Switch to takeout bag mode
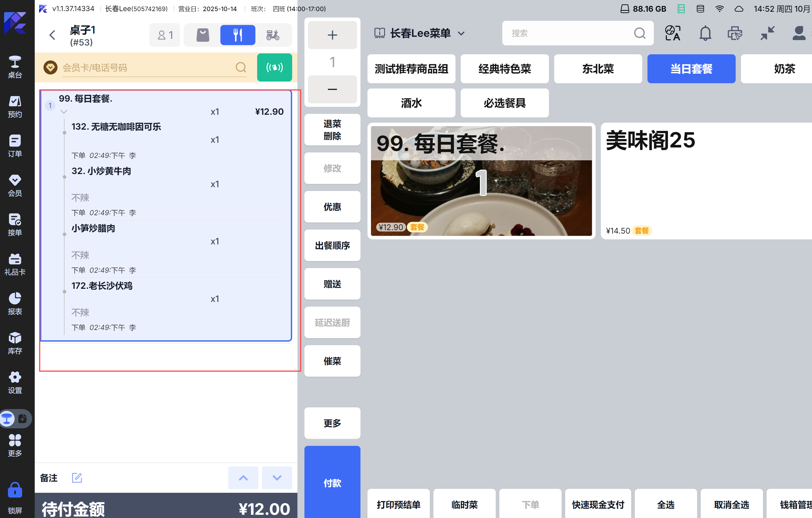 (203, 35)
